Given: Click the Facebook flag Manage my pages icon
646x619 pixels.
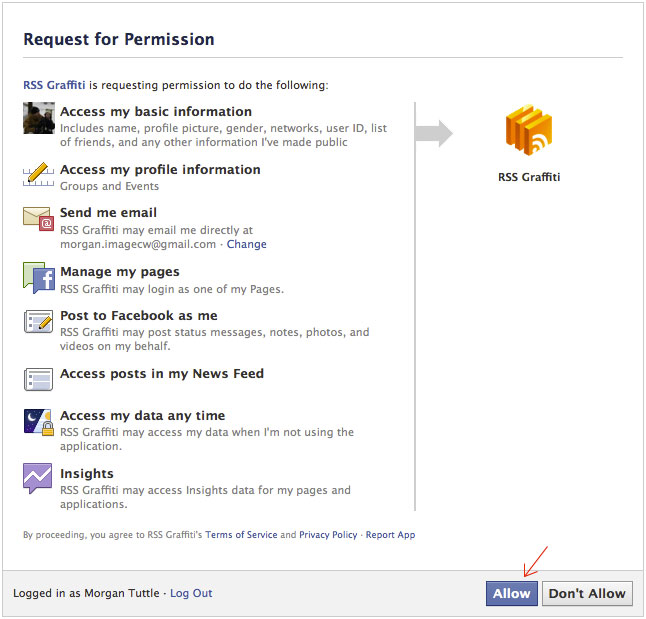Looking at the screenshot, I should 38,277.
